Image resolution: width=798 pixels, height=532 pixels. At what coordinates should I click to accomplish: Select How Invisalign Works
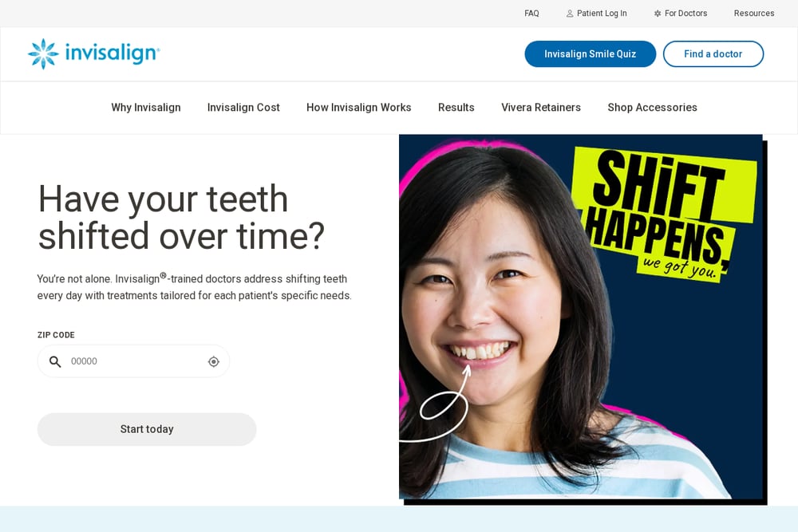point(359,108)
